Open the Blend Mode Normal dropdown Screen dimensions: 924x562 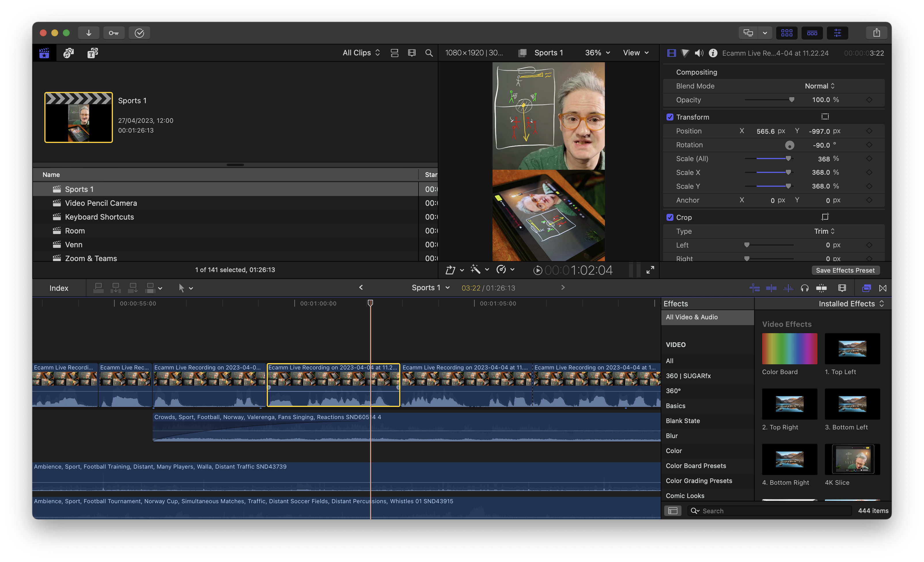tap(819, 86)
